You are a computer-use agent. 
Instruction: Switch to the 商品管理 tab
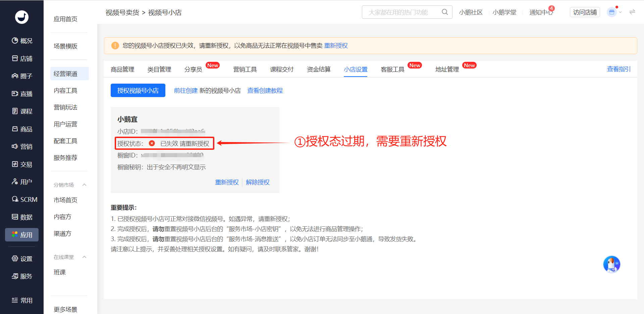(122, 69)
